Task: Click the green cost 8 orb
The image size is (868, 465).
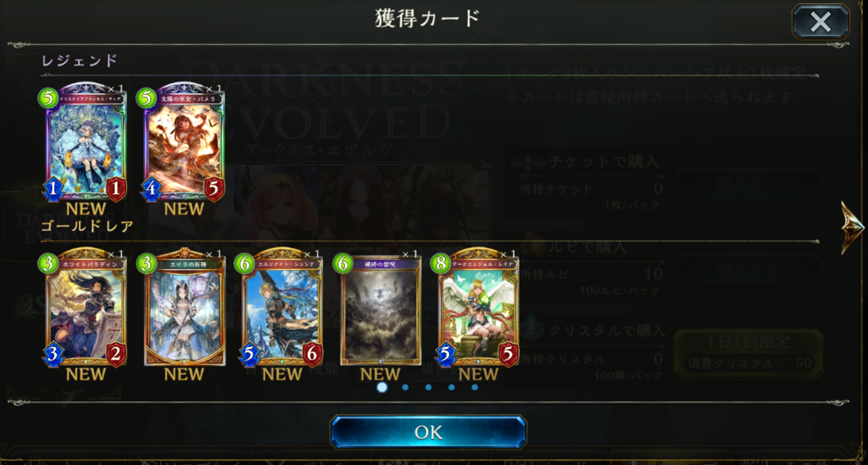Action: tap(441, 264)
